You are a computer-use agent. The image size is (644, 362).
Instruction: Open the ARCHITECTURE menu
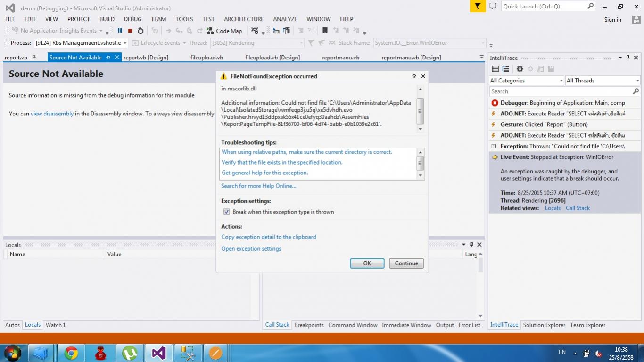pos(244,19)
